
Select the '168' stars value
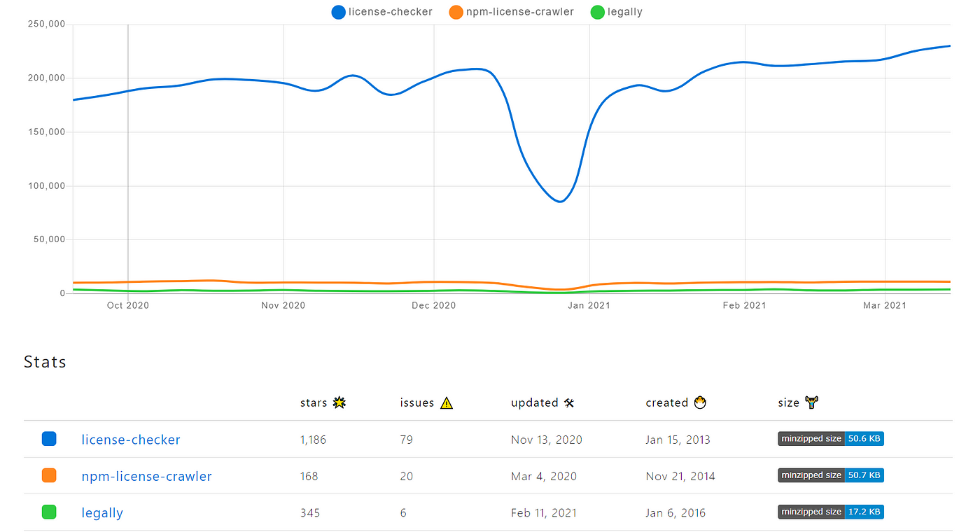309,476
